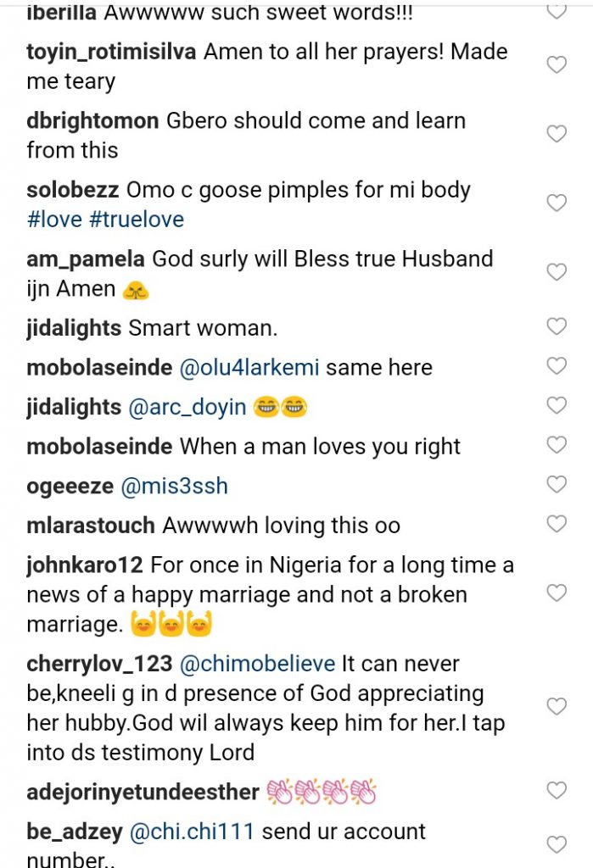This screenshot has height=868, width=593.
Task: Heart johnkaro12's happy marriage comment
Action: 557,593
